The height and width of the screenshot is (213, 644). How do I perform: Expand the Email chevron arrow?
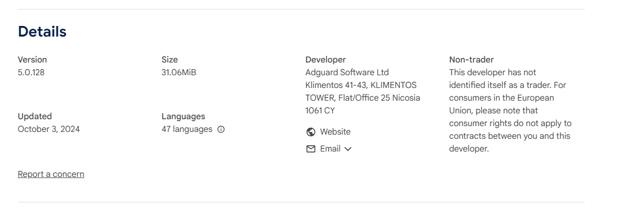click(348, 149)
